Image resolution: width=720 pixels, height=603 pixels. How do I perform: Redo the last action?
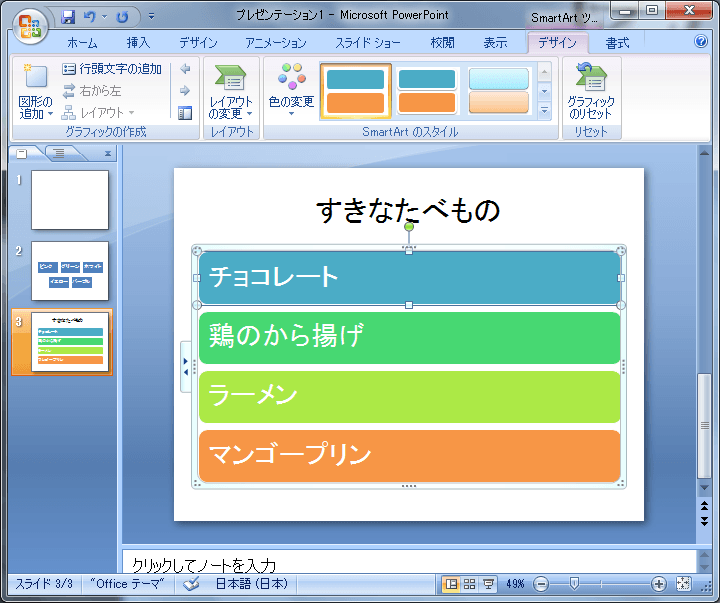(x=122, y=17)
